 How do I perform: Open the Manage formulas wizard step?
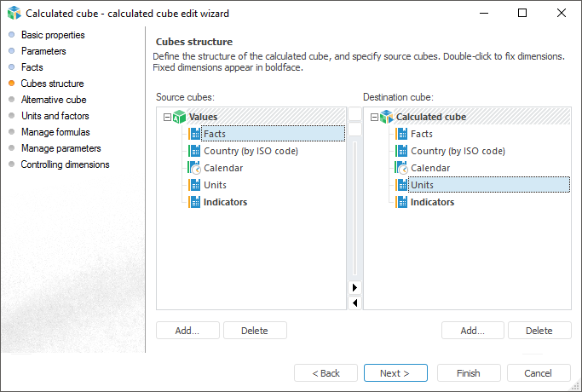55,132
